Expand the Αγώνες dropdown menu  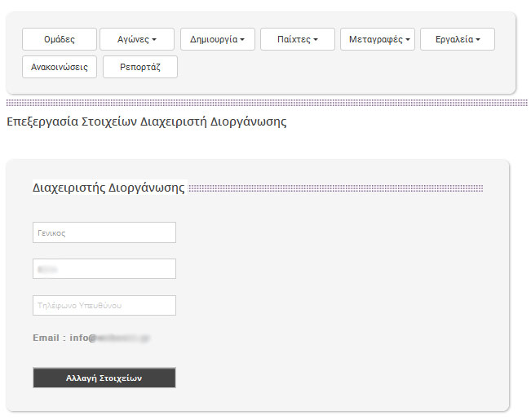pyautogui.click(x=137, y=39)
